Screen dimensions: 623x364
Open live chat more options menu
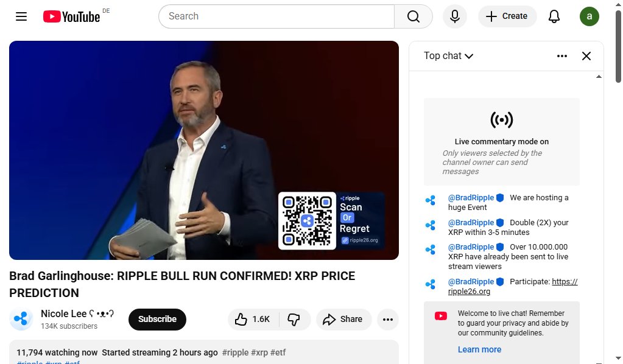(x=562, y=56)
